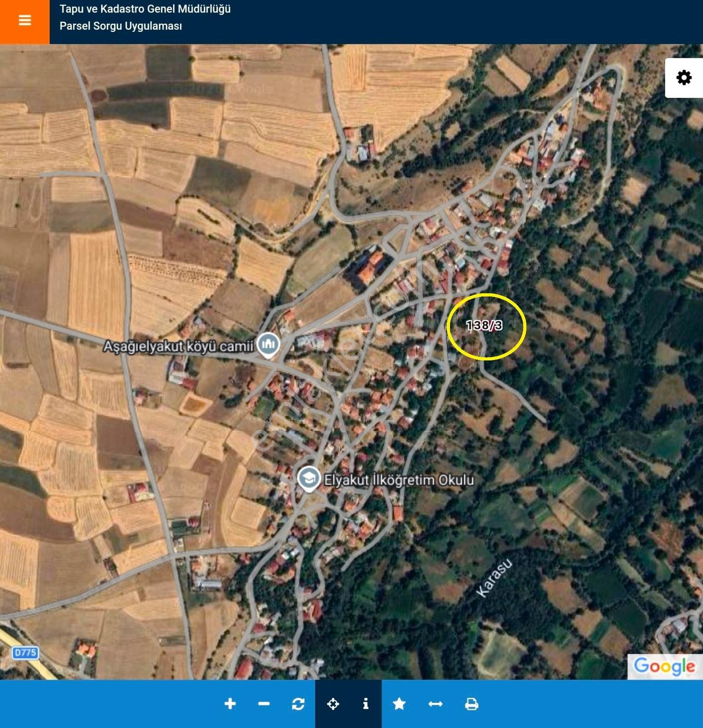The image size is (703, 728).
Task: Click the Aşağıelyakut köyü camii mosque marker
Action: coord(268,345)
